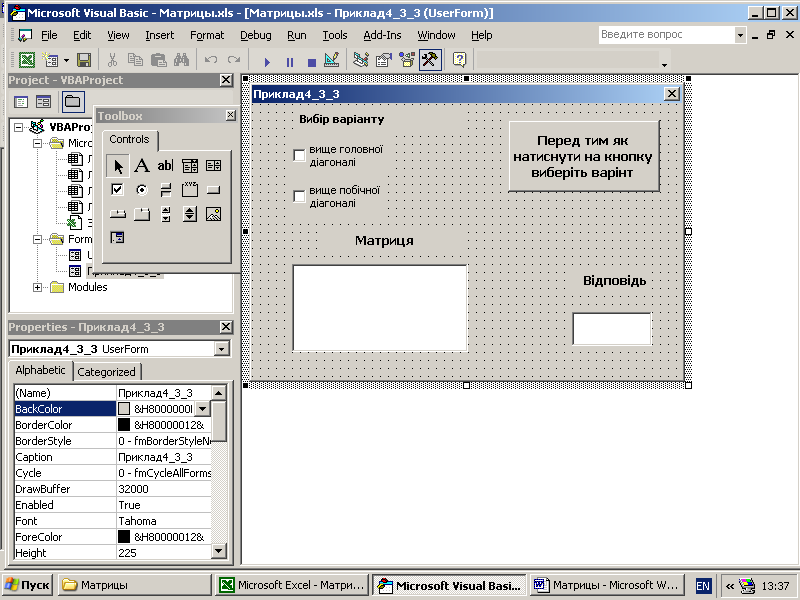Image resolution: width=800 pixels, height=600 pixels.
Task: Select the Controls tab in Toolbox
Action: (x=130, y=139)
